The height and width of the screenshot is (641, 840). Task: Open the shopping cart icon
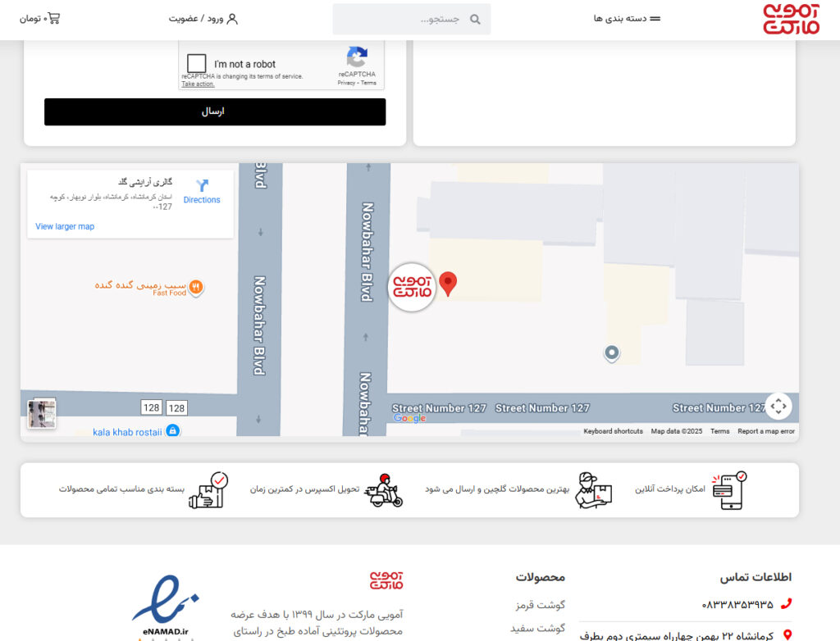click(x=53, y=18)
